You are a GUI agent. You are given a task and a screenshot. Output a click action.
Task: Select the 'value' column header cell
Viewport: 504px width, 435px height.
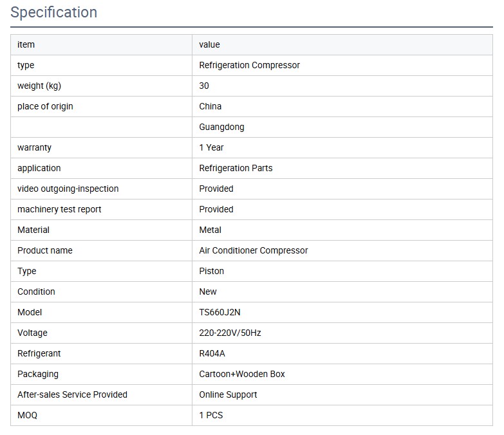point(209,44)
